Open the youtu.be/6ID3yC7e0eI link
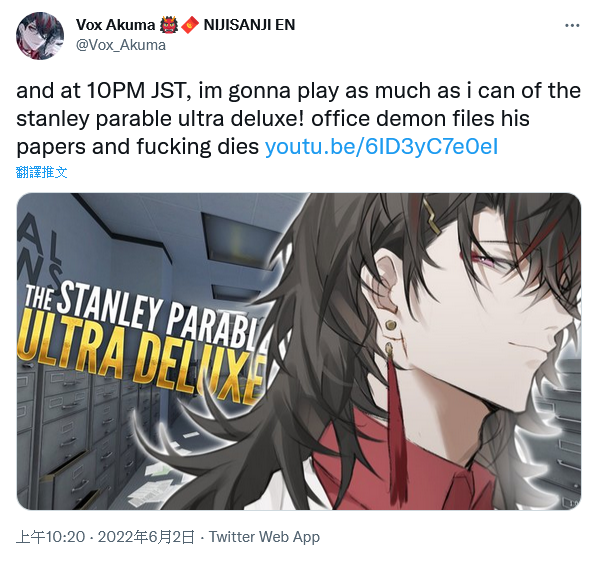Image resolution: width=598 pixels, height=562 pixels. click(381, 146)
